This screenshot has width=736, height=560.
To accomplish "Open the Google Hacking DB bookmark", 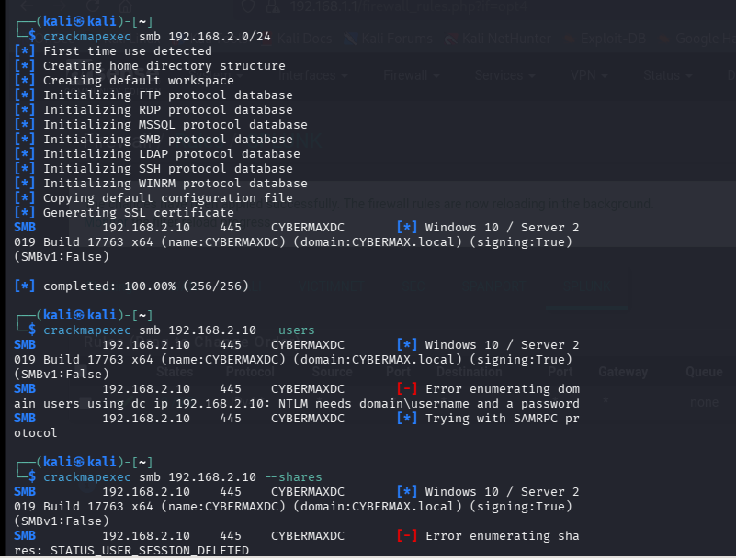I will pyautogui.click(x=706, y=39).
